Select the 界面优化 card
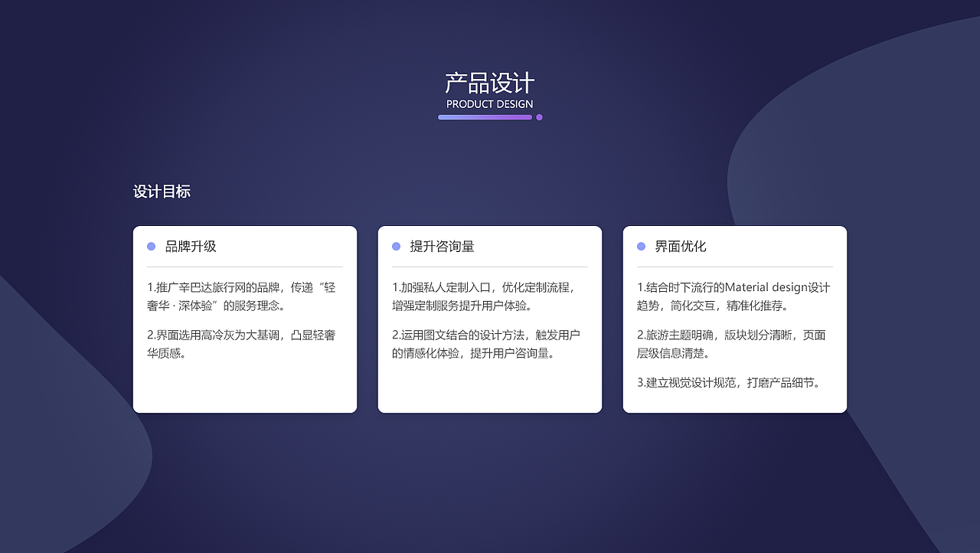This screenshot has height=553, width=980. [x=735, y=319]
